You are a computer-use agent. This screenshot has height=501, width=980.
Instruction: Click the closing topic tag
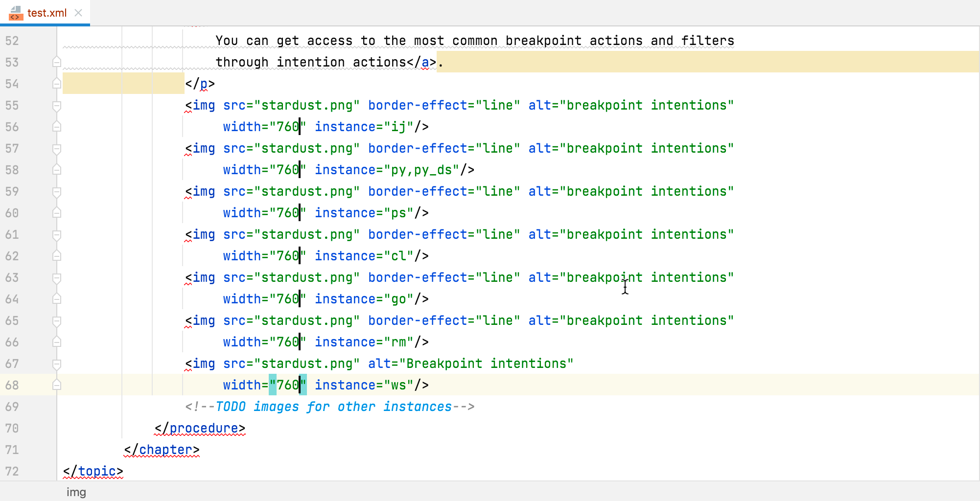(x=93, y=472)
